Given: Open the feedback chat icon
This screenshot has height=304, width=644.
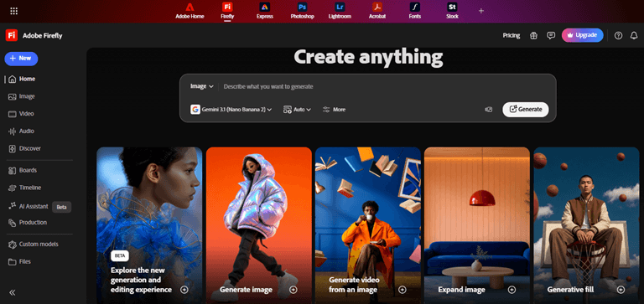Looking at the screenshot, I should (x=551, y=35).
